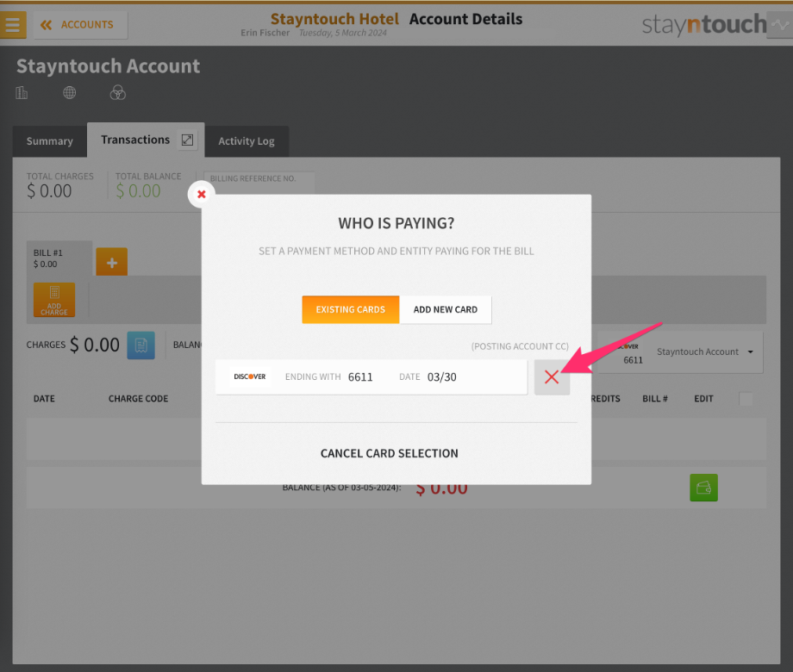Click the Discover logo on the card row

250,376
